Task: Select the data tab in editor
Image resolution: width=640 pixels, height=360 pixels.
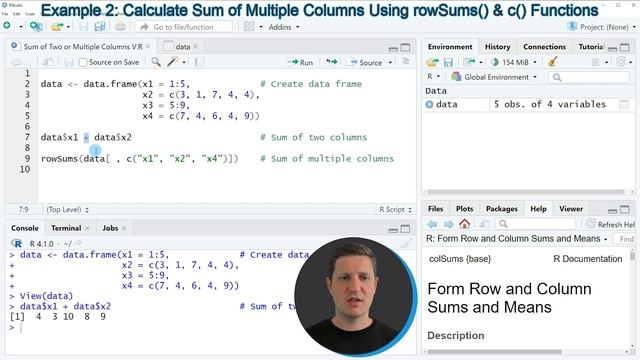Action: [182, 47]
